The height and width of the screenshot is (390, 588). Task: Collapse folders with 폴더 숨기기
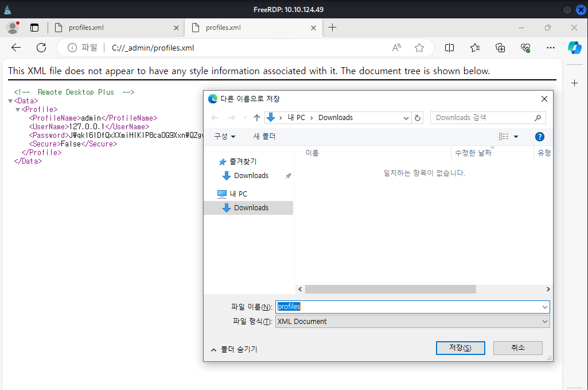[x=235, y=349]
